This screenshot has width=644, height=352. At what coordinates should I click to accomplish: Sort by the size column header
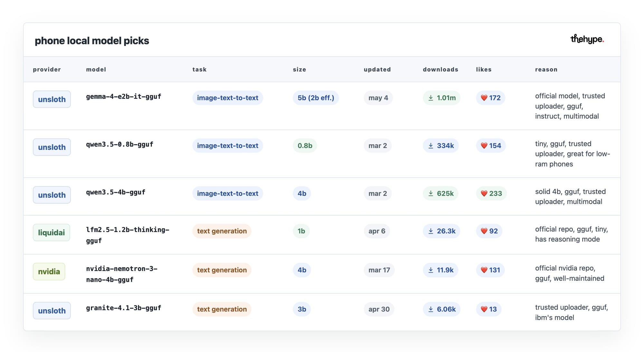(x=299, y=69)
